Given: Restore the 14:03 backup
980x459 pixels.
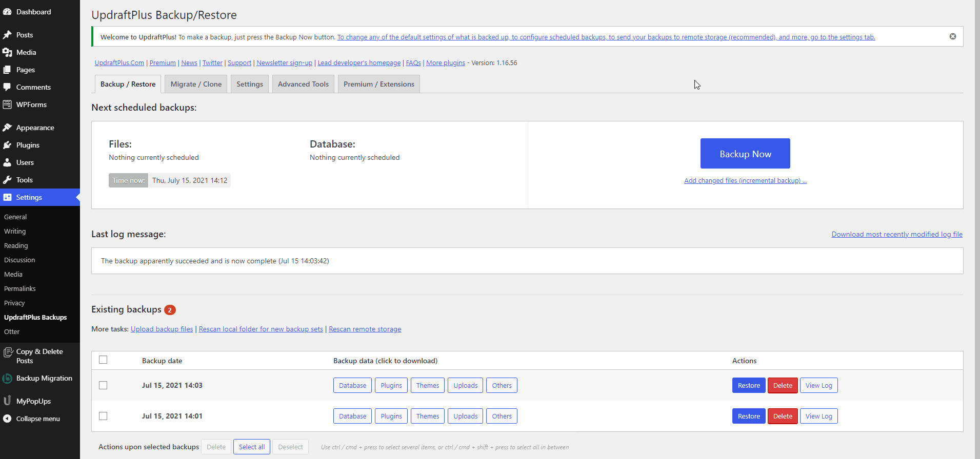Looking at the screenshot, I should pyautogui.click(x=748, y=385).
